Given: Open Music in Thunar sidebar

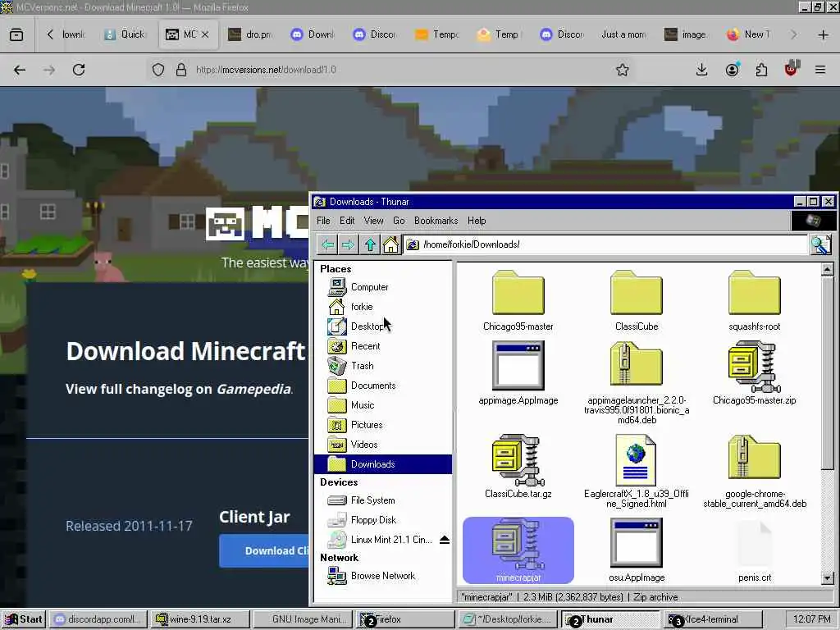Looking at the screenshot, I should tap(383, 405).
